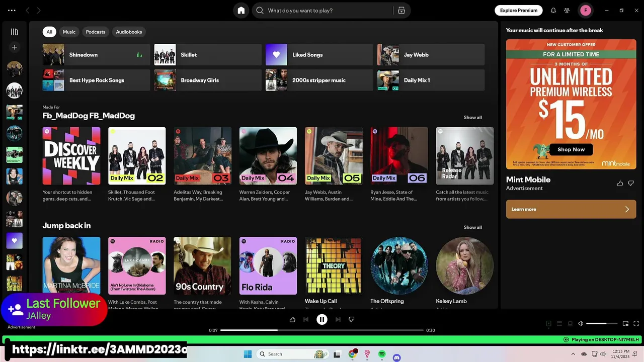Open the three-dots app menu
This screenshot has width=644, height=362.
point(12,11)
